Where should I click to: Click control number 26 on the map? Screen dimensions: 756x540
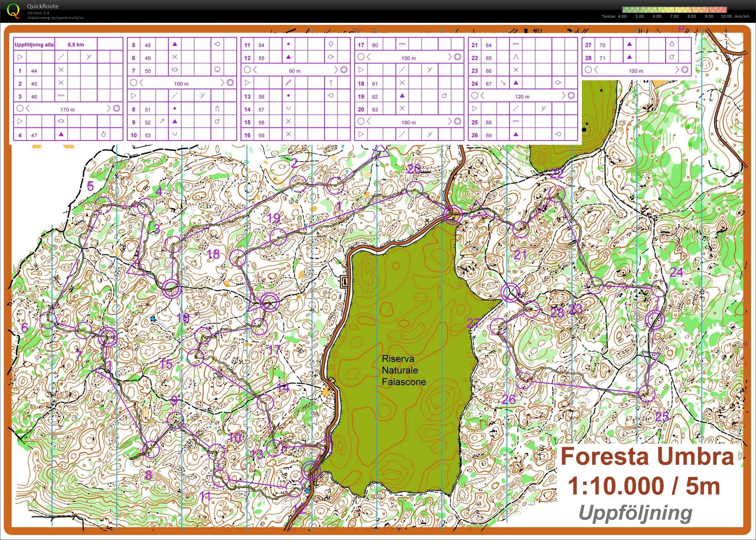509,399
